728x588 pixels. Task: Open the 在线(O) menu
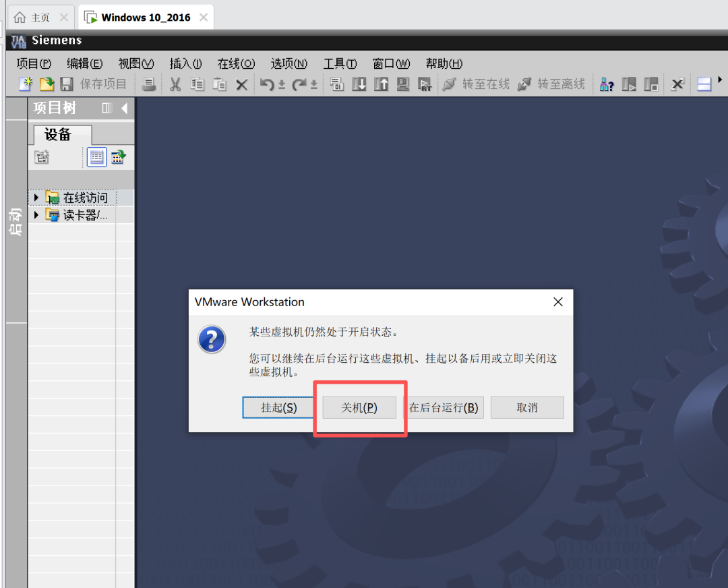(x=237, y=63)
